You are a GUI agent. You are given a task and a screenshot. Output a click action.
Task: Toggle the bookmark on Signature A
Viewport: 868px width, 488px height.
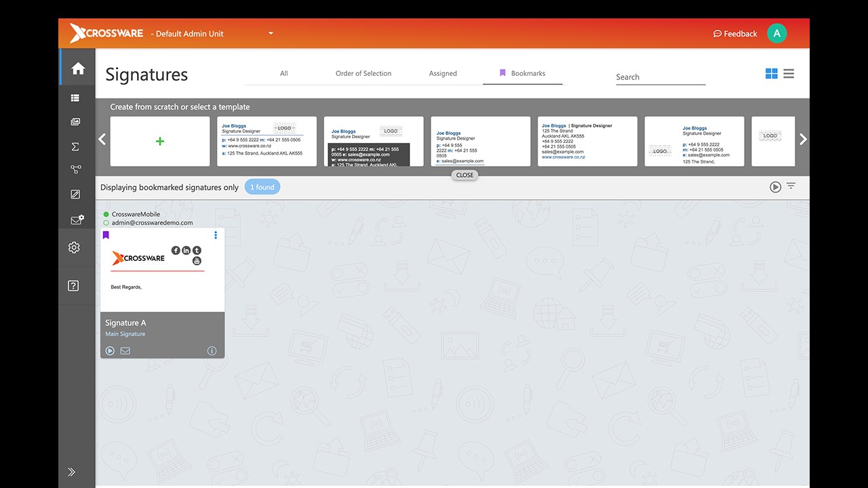coord(106,235)
